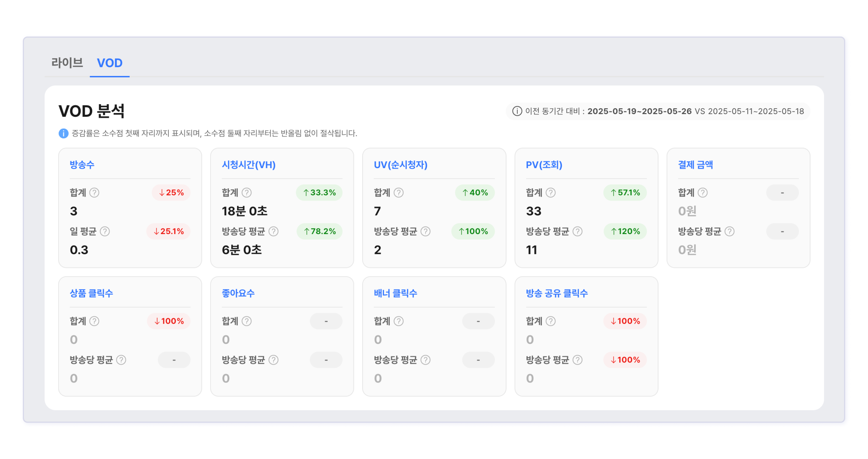Click help icon for PV 방송당 평균
Screen dimensions: 868x459
[x=578, y=231]
